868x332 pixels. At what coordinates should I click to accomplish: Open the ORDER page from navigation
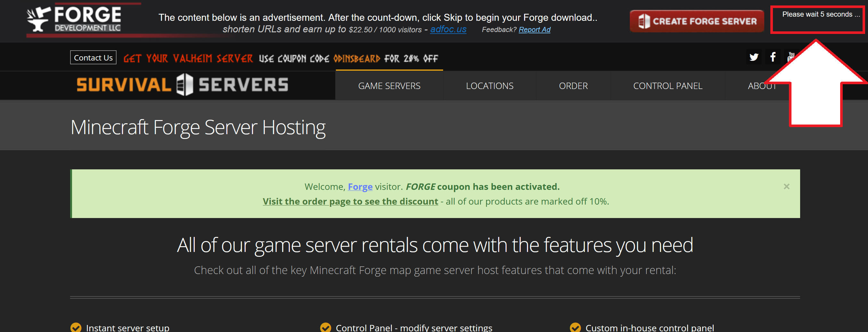573,85
